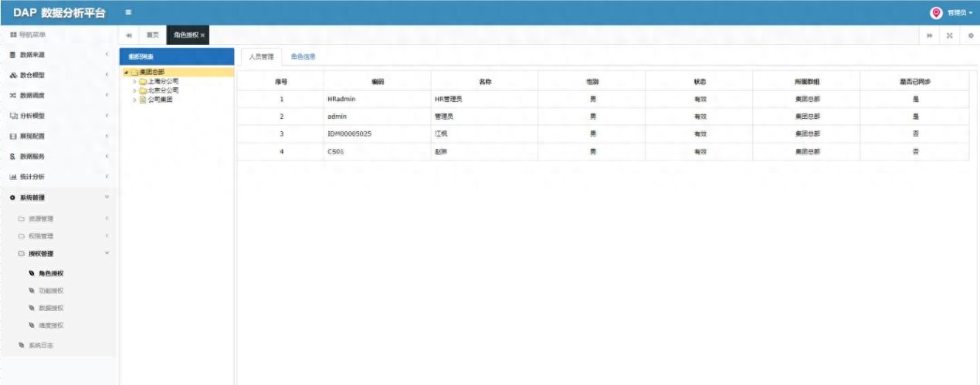Click the tab scroll-left double arrow
The image size is (980, 385).
pos(128,35)
